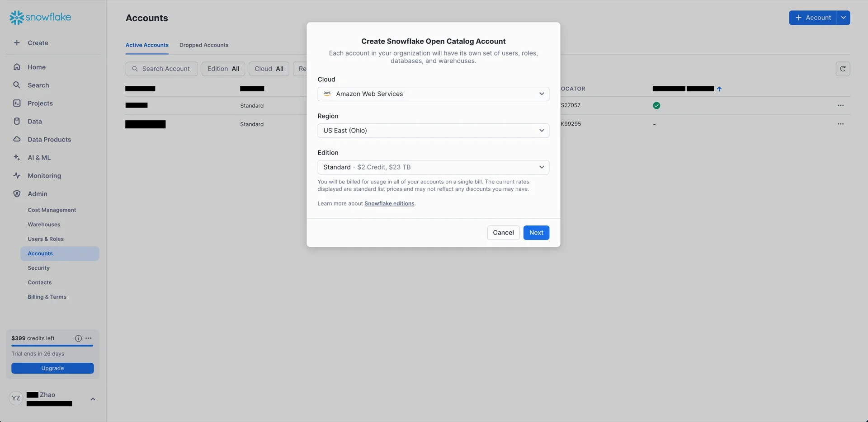Click the AWS logo in Cloud field

click(x=327, y=94)
